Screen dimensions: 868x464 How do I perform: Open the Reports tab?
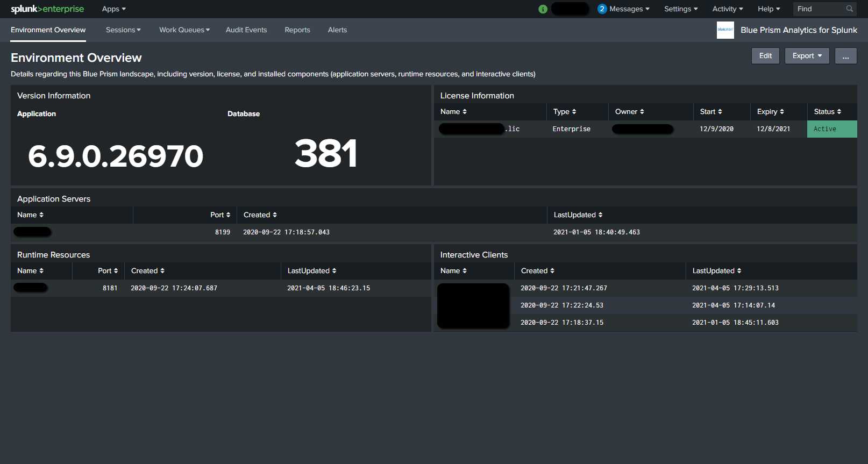click(x=297, y=30)
